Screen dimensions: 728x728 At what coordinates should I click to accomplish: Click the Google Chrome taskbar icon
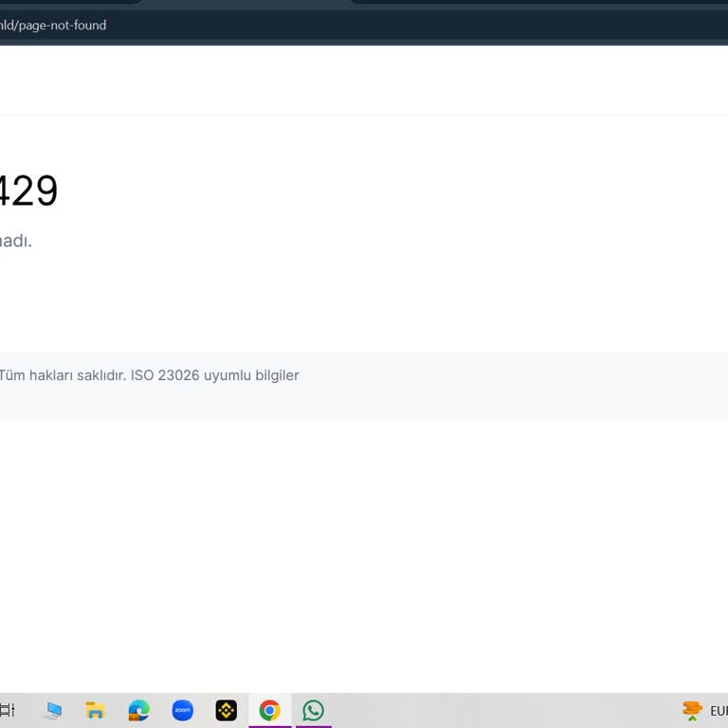(x=269, y=710)
